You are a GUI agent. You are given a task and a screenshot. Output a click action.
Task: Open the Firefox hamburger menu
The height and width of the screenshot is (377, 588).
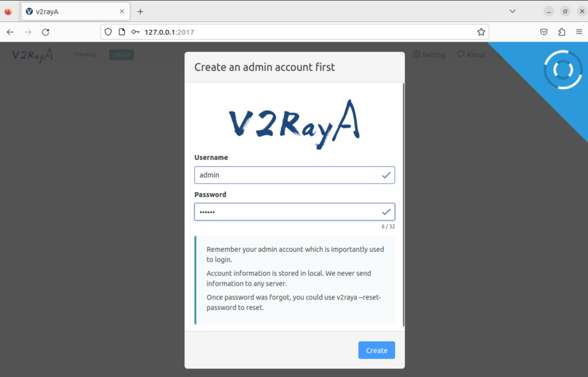click(579, 32)
